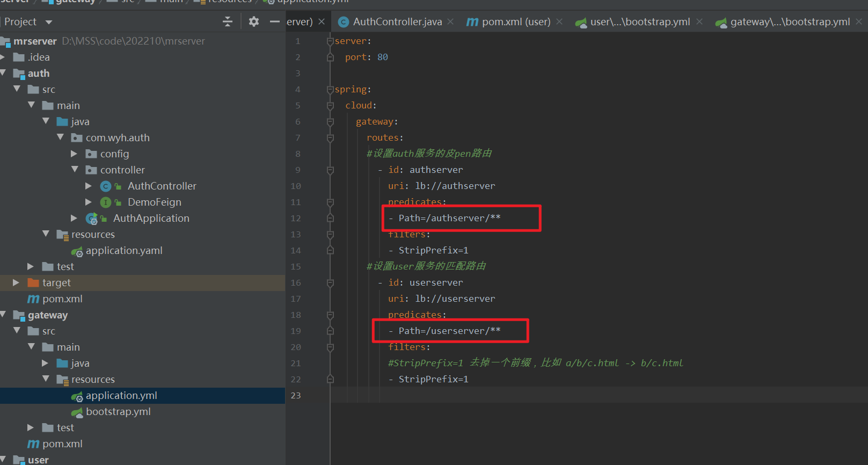Click the Collapse All icon in Project panel
Viewport: 868px width, 465px height.
click(228, 21)
